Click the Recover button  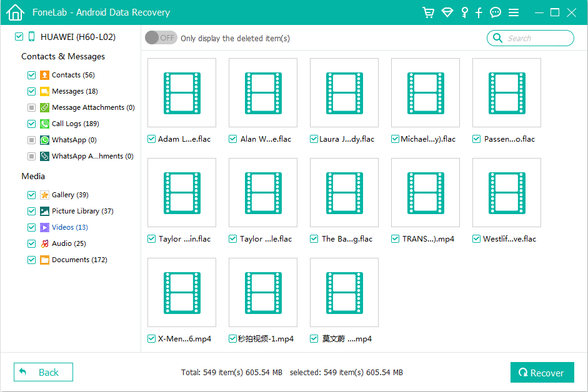[x=542, y=373]
